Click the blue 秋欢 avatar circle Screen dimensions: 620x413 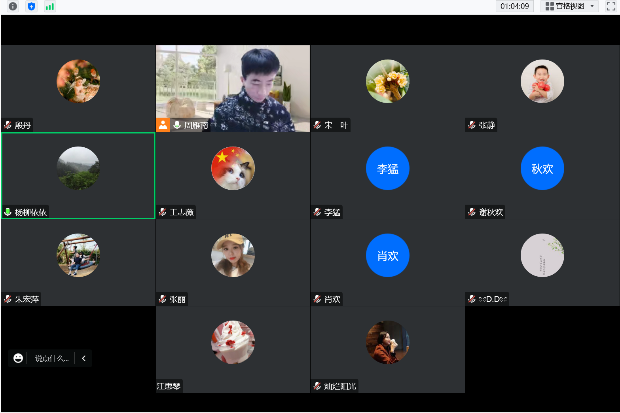(x=542, y=168)
